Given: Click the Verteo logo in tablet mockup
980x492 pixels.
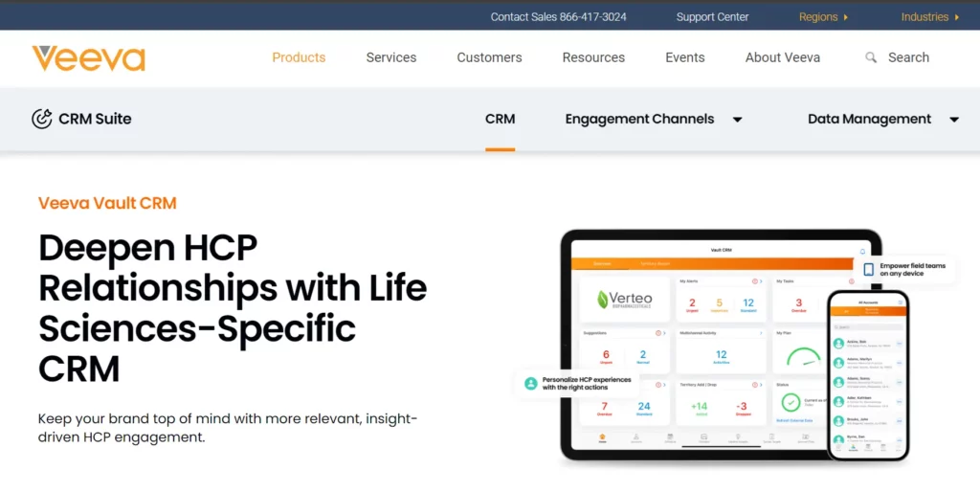Looking at the screenshot, I should pos(623,300).
